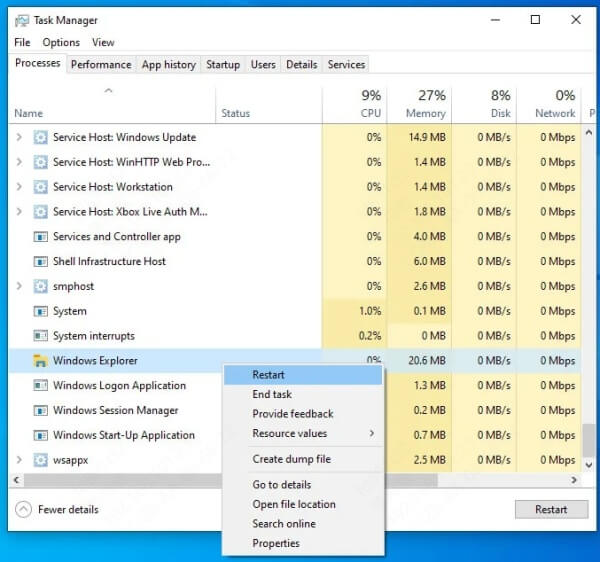The image size is (600, 562).
Task: Switch to the Startup tab
Action: tap(223, 65)
